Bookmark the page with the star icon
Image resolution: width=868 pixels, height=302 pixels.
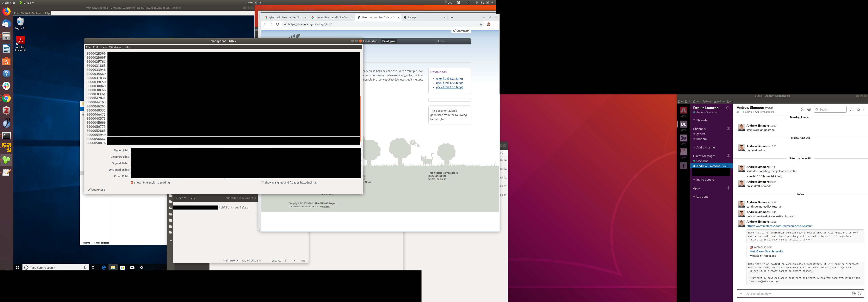481,24
